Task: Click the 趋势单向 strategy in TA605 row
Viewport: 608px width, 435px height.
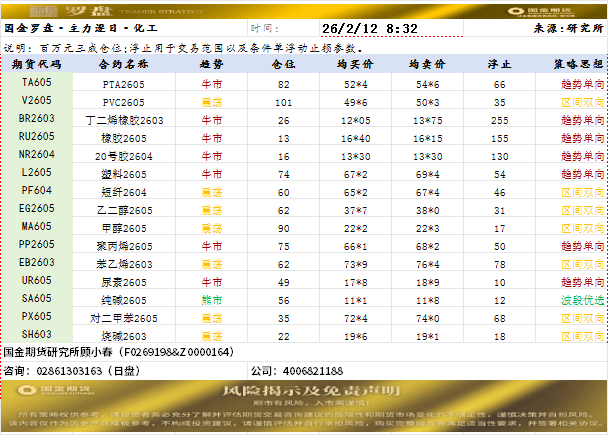Action: [582, 84]
